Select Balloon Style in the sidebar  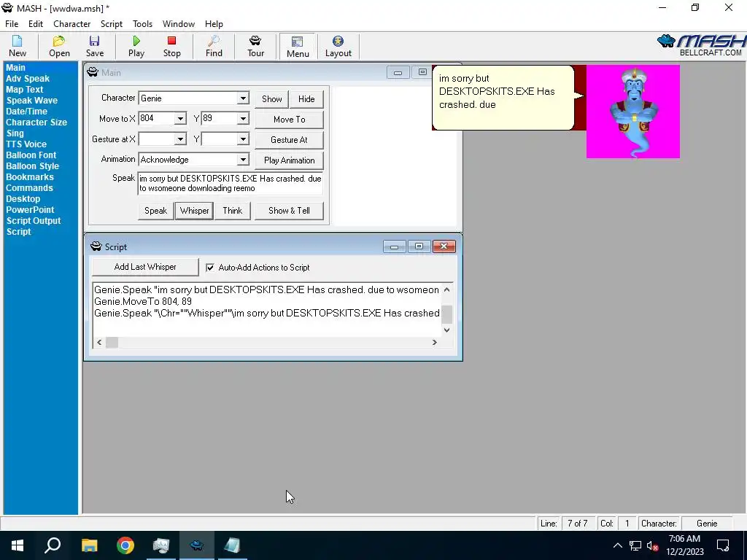[x=32, y=166]
